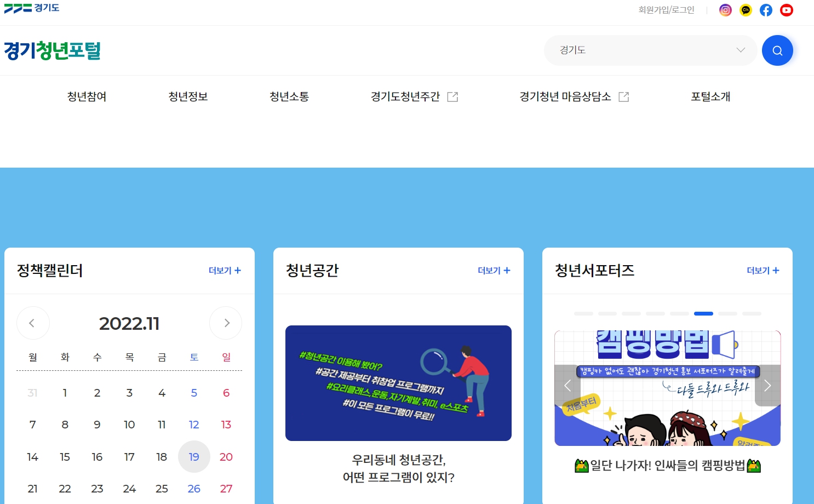Select the sixth carousel indicator dot

(703, 313)
